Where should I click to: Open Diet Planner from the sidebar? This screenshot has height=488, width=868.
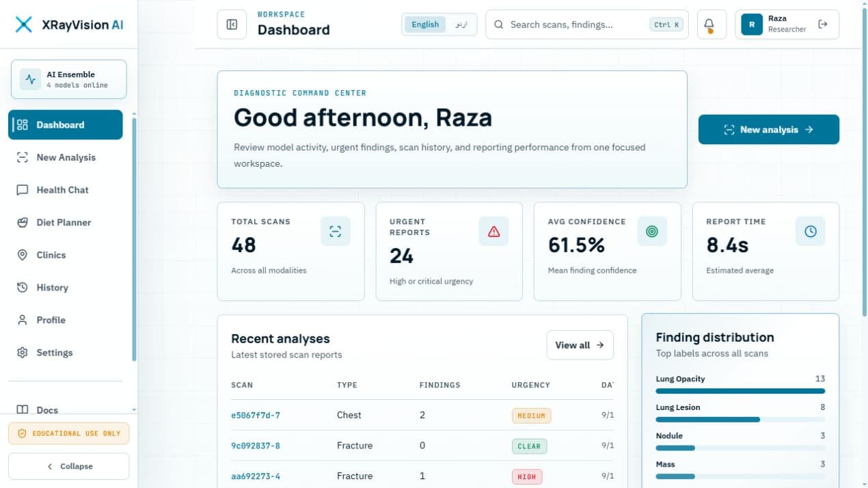65,222
